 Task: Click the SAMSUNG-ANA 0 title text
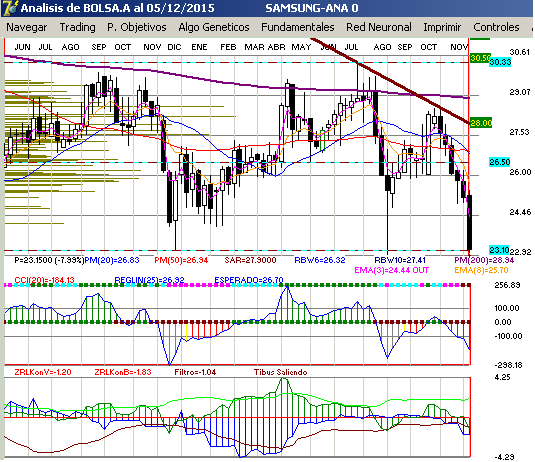(312, 8)
